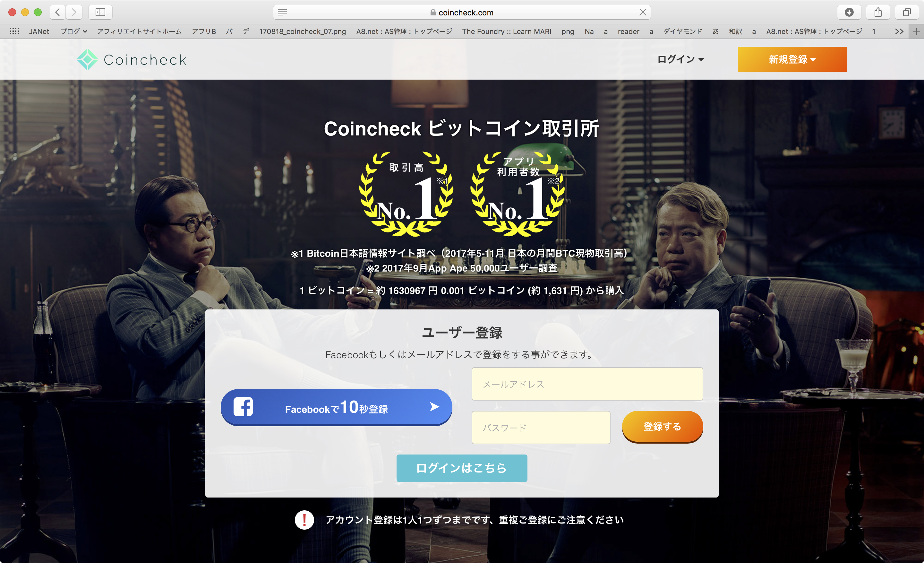This screenshot has width=924, height=563.
Task: Expand the ログイン dropdown
Action: tap(680, 59)
